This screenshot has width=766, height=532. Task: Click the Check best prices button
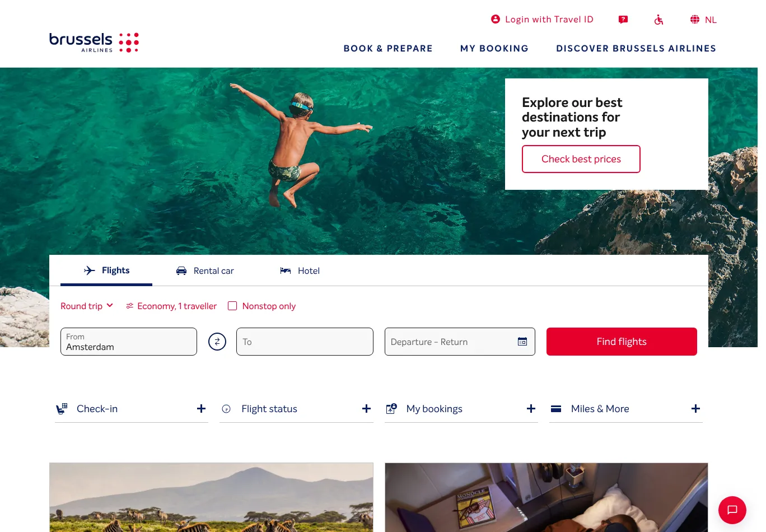click(581, 159)
